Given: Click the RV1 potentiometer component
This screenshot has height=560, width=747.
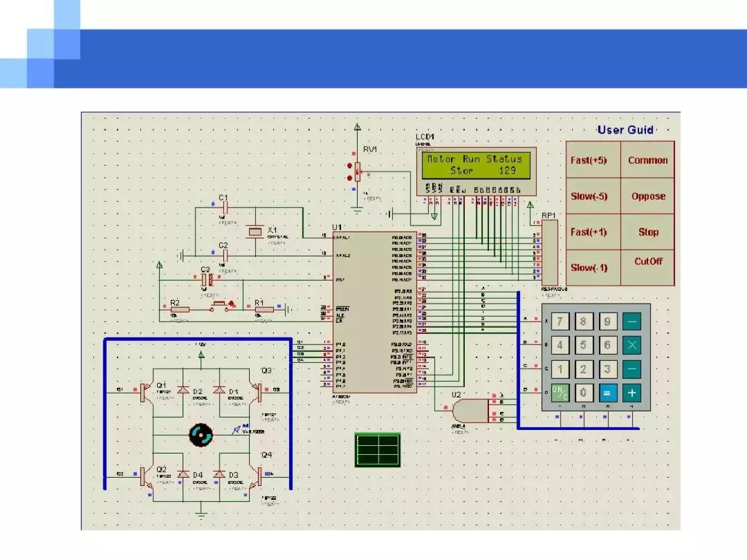Looking at the screenshot, I should tap(358, 171).
